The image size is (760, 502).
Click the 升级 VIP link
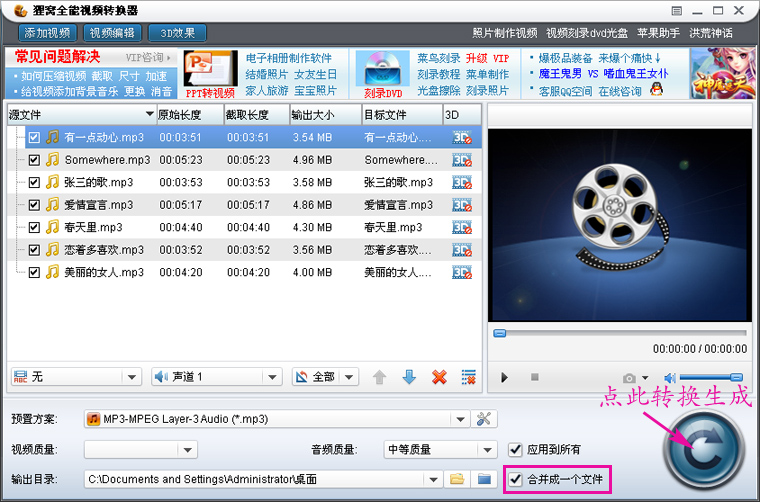point(488,58)
